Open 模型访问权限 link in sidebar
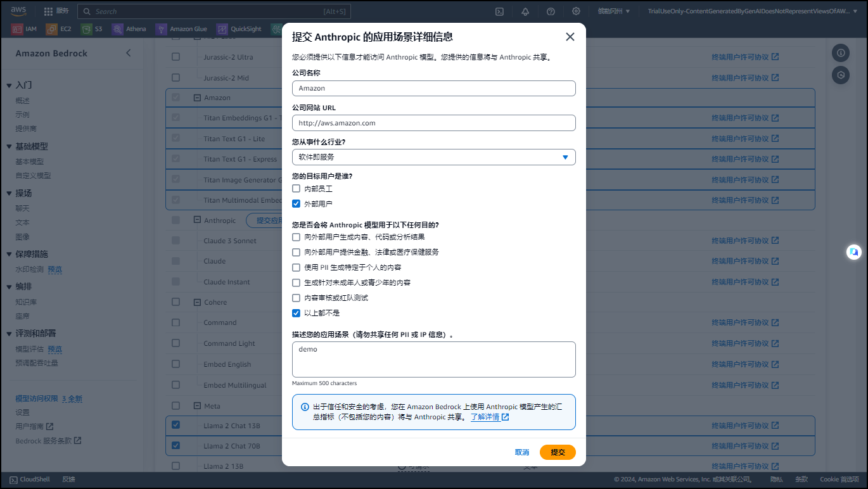 tap(37, 399)
